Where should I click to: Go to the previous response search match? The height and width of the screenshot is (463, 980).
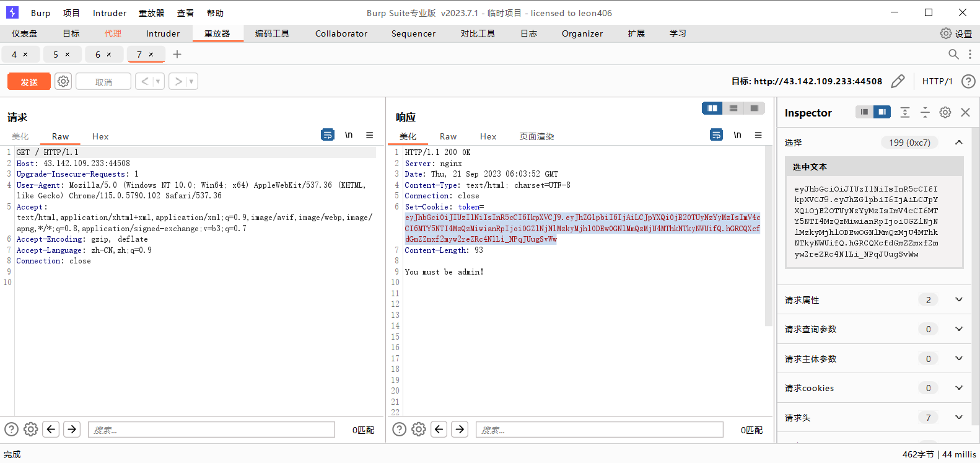click(x=439, y=429)
